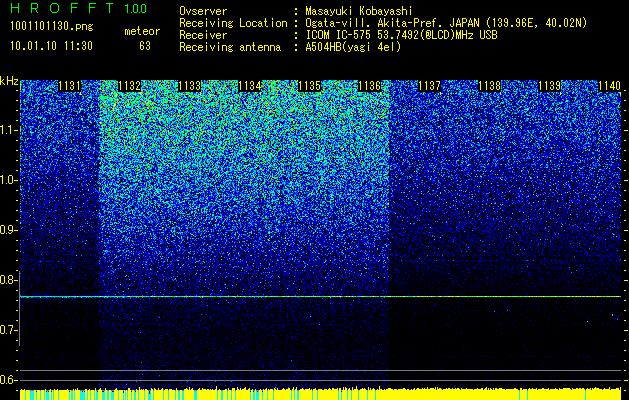Image resolution: width=629 pixels, height=400 pixels.
Task: Click the 1139 time marker
Action: coord(549,86)
